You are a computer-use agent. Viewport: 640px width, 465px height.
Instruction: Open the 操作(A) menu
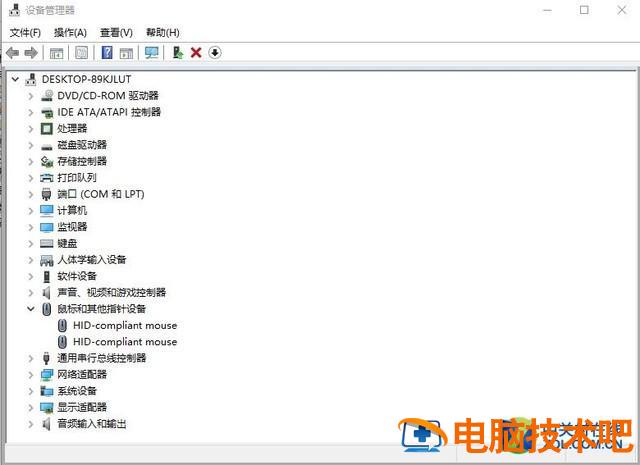[70, 33]
